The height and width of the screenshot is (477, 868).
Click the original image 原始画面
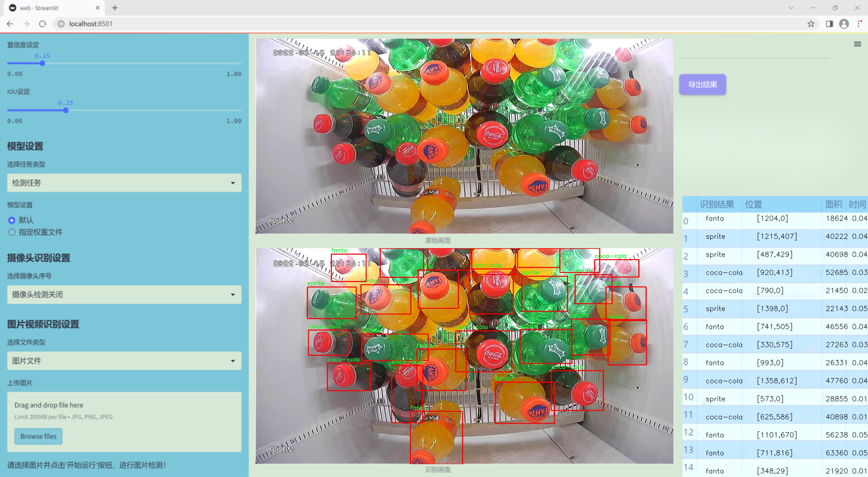(464, 136)
